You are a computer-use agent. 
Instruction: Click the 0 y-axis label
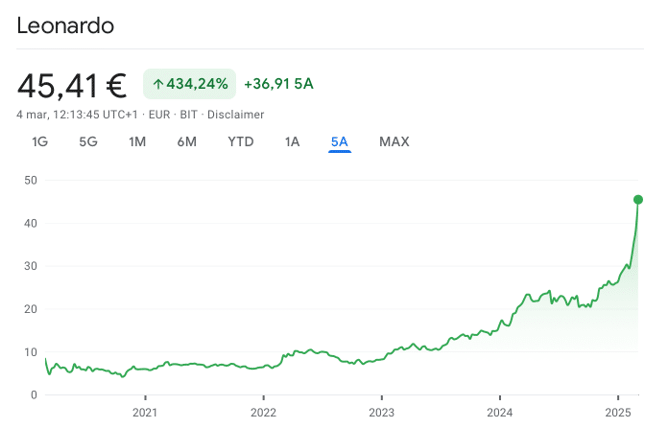(34, 395)
